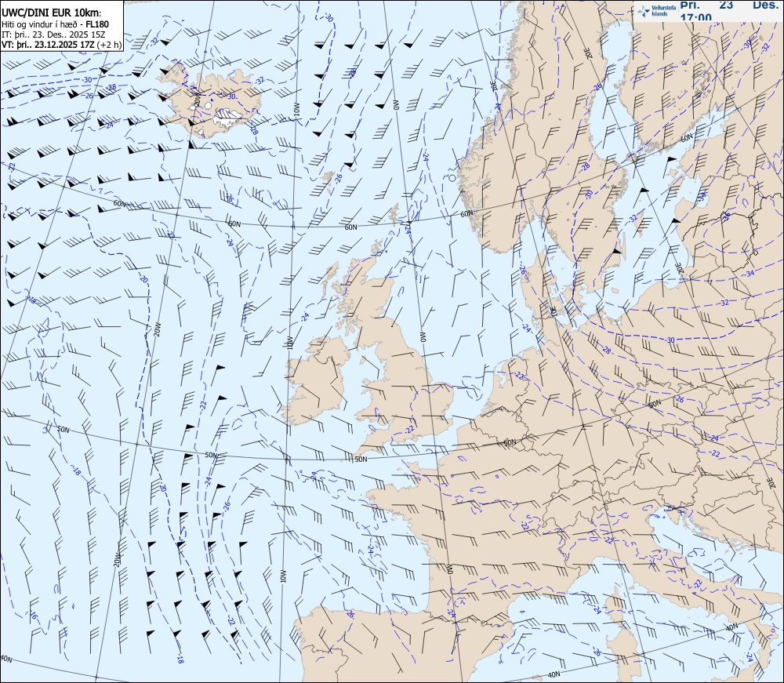This screenshot has width=784, height=683.
Task: Click the '-36' isotherm label near Estonia
Action: click(725, 216)
